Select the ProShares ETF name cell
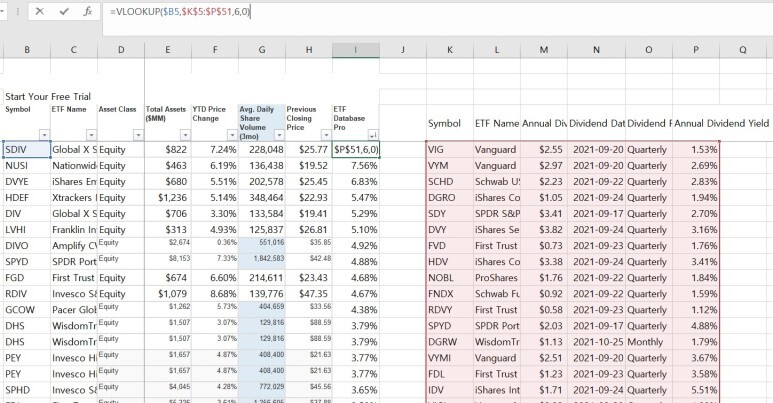Viewport: 773px width, 403px height. (497, 278)
